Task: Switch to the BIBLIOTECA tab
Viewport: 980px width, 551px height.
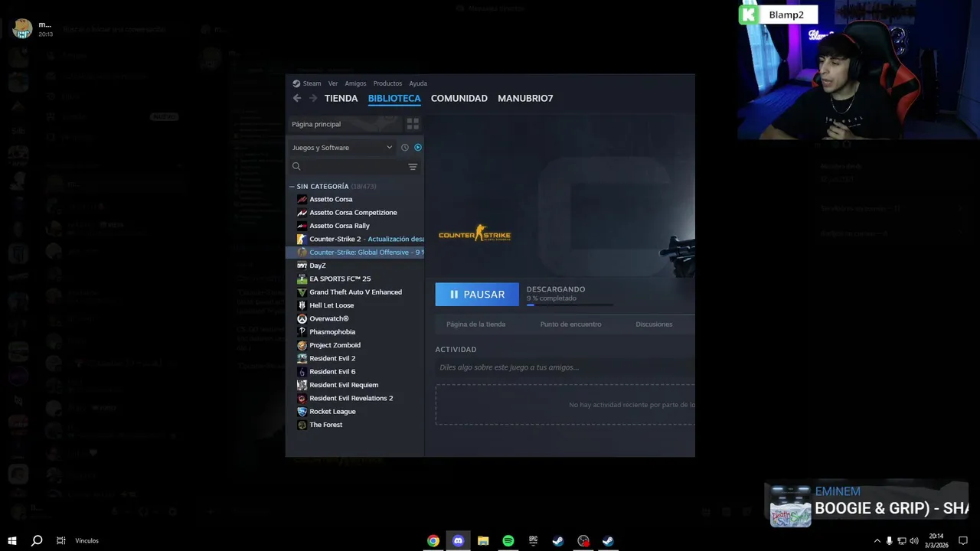Action: coord(394,98)
